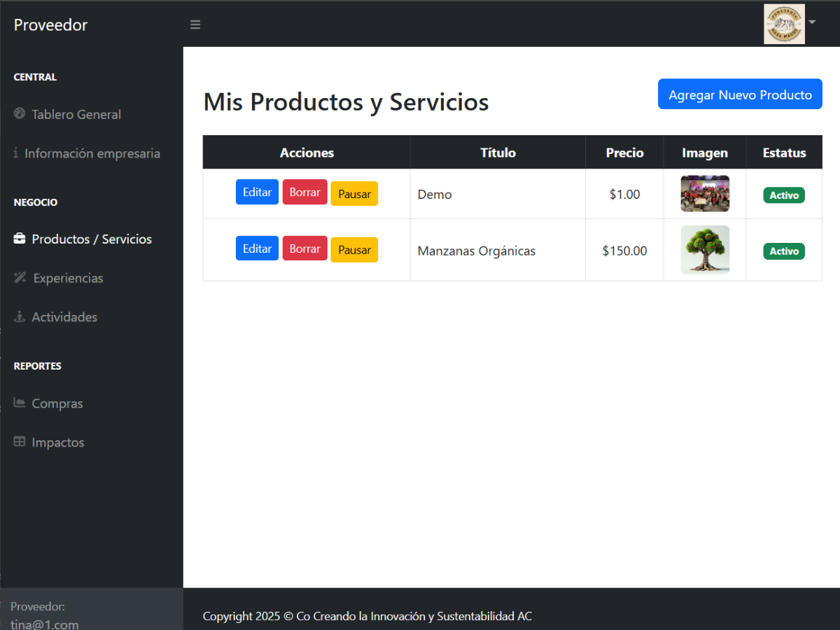Click the Experiencias magic wand icon
The height and width of the screenshot is (630, 840).
tap(20, 278)
